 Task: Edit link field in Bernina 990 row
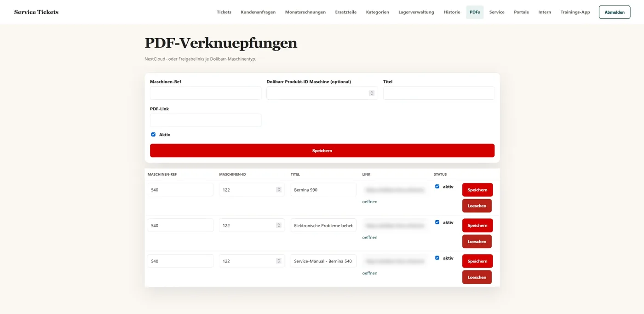395,189
